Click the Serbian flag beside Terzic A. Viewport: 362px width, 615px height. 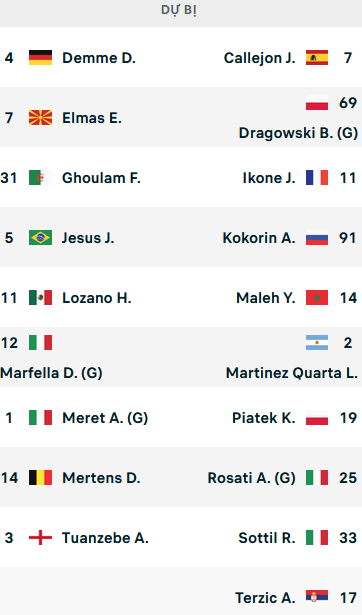(317, 597)
